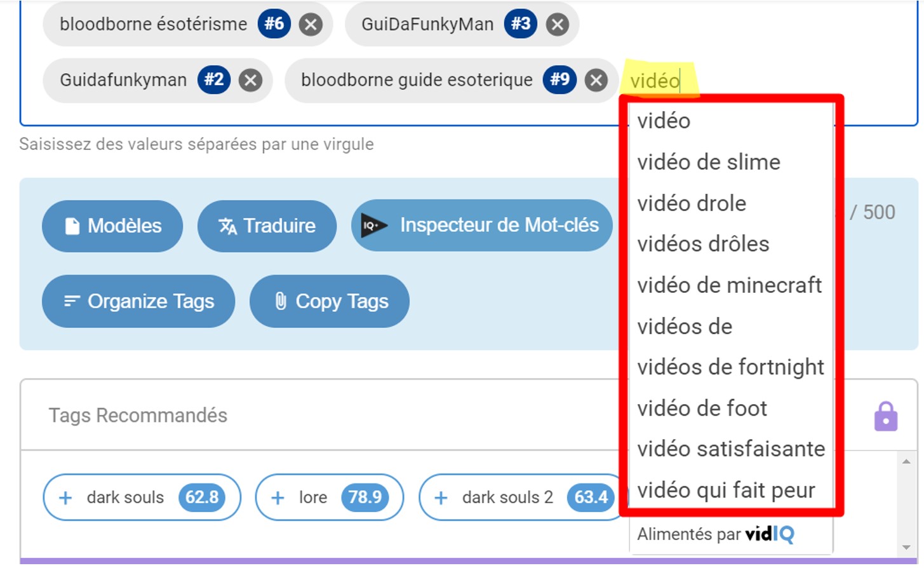Click the 62.8 score badge
The height and width of the screenshot is (568, 924).
coord(202,497)
